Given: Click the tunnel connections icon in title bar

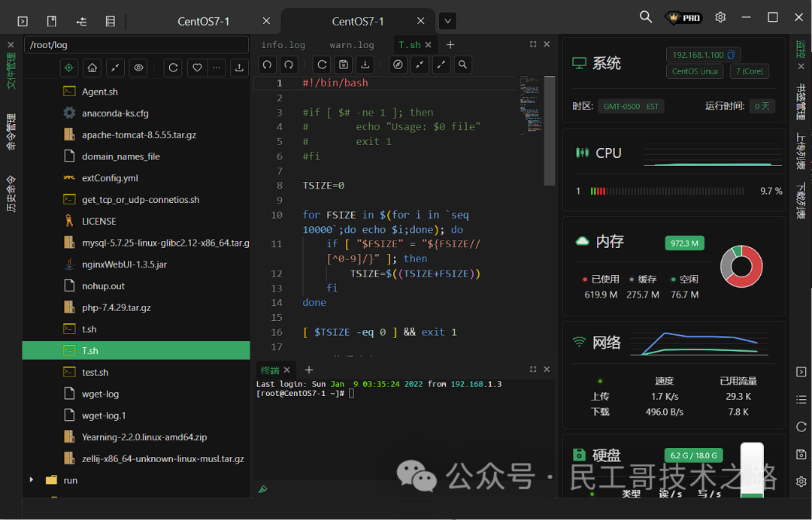Looking at the screenshot, I should coord(81,21).
